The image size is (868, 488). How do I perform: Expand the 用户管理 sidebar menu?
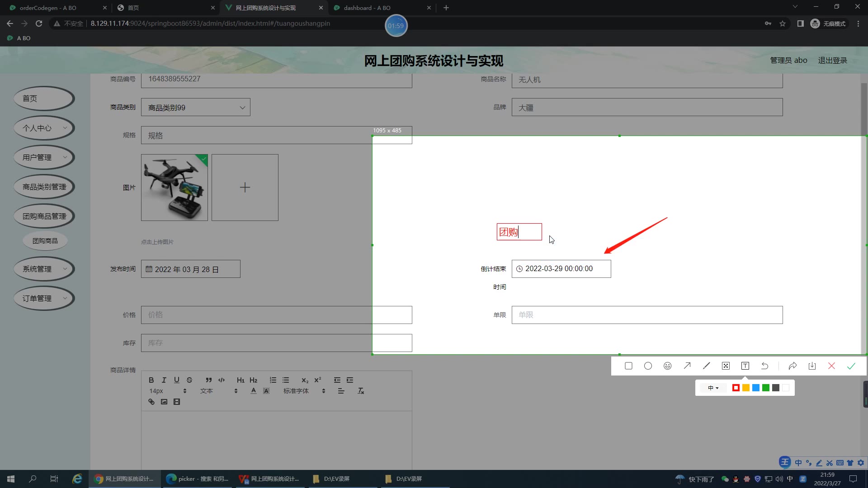44,157
